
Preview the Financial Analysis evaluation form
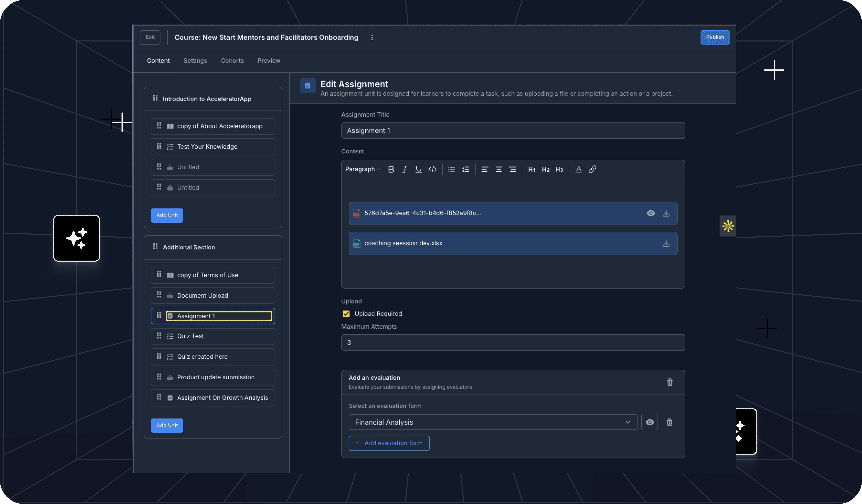[649, 422]
